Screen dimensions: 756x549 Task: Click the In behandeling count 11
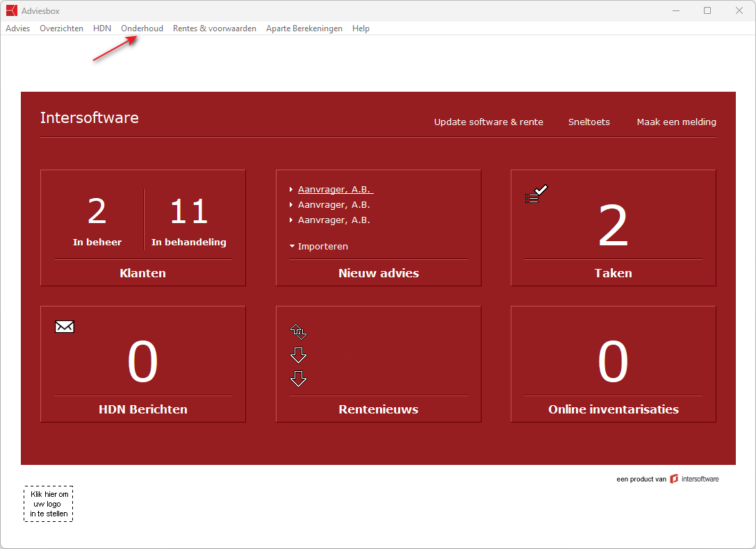pyautogui.click(x=189, y=211)
